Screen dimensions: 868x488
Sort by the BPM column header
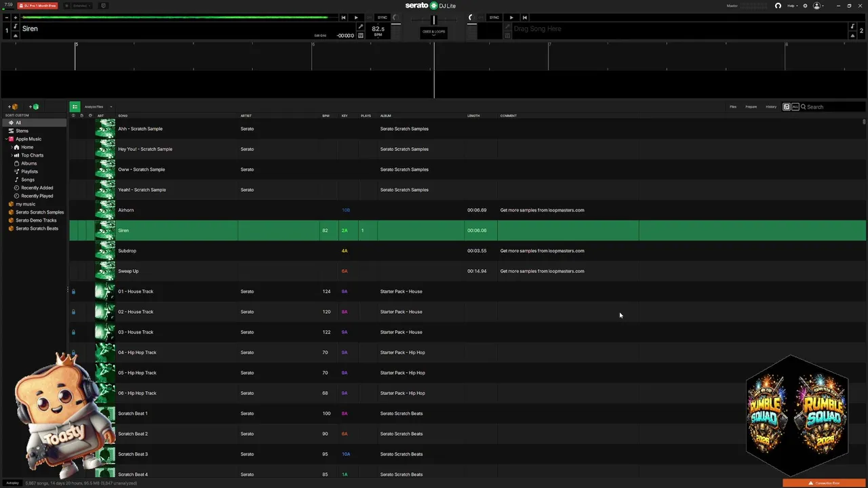(x=326, y=116)
